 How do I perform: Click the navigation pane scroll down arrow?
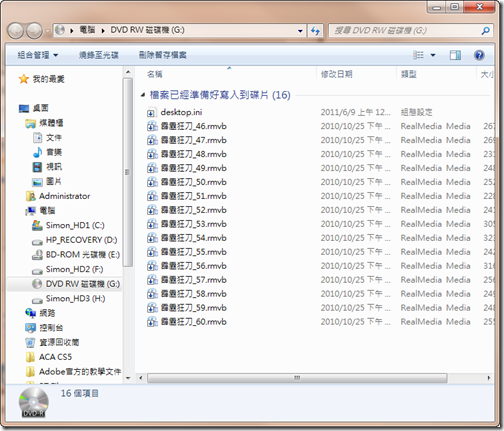click(x=128, y=378)
